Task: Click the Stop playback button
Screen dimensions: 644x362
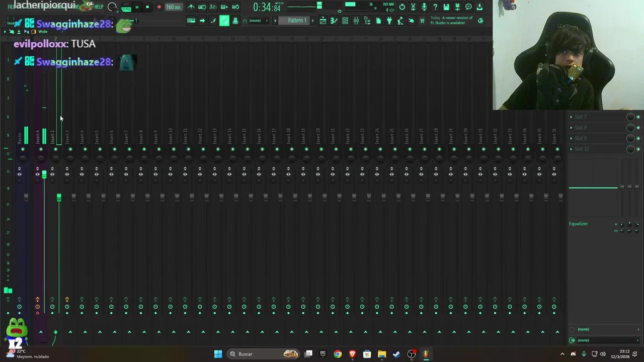Action: [147, 7]
